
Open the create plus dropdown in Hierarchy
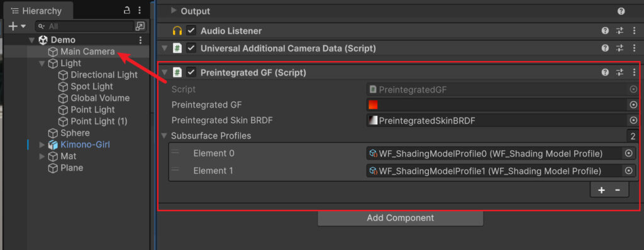click(17, 26)
